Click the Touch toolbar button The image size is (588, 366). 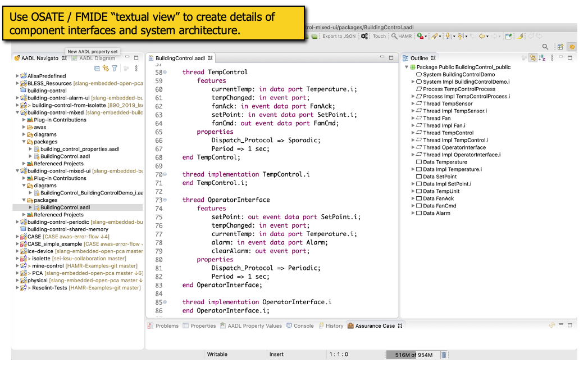click(x=379, y=36)
